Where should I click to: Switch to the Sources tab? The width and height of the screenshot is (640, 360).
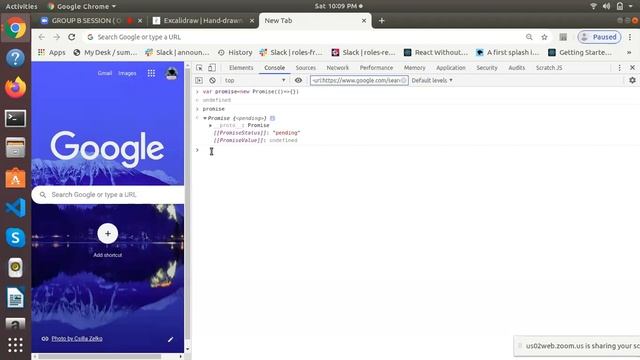click(306, 68)
